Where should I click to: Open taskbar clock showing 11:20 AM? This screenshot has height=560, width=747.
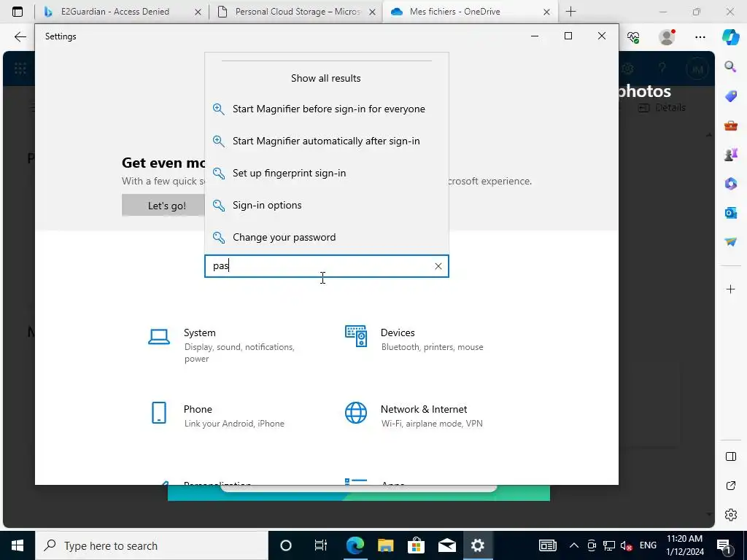point(684,545)
